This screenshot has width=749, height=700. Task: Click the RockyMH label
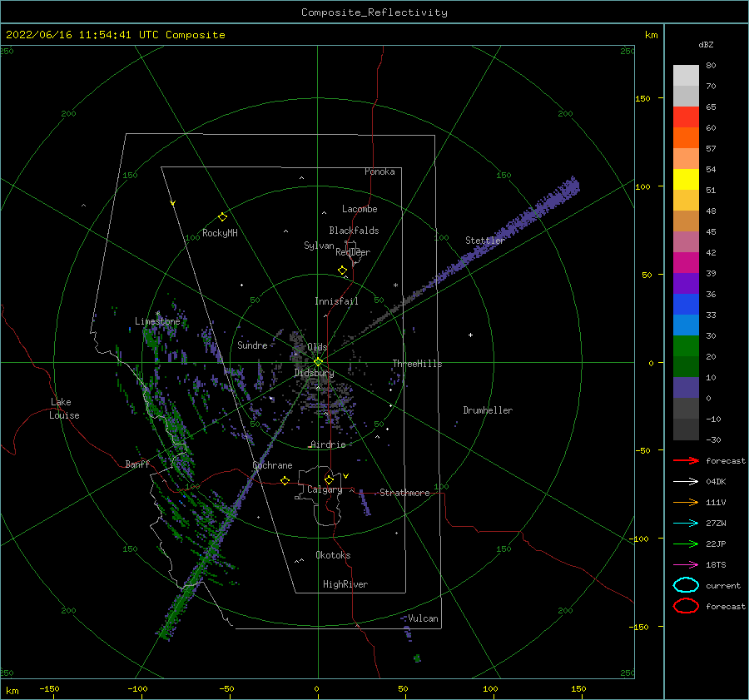(220, 233)
